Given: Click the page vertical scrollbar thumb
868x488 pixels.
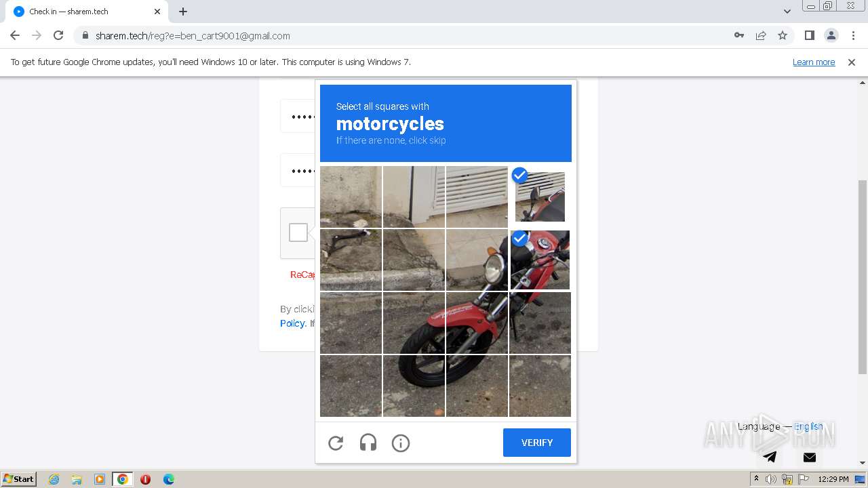Looking at the screenshot, I should (863, 277).
